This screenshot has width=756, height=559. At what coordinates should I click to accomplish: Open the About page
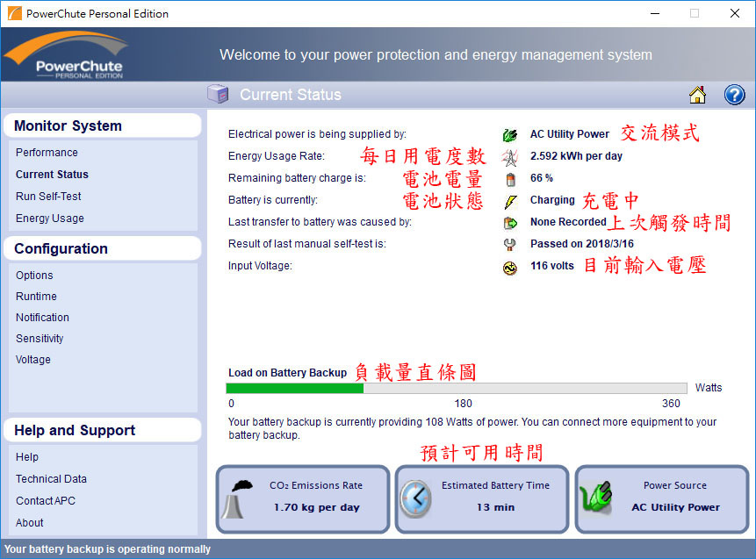[29, 523]
